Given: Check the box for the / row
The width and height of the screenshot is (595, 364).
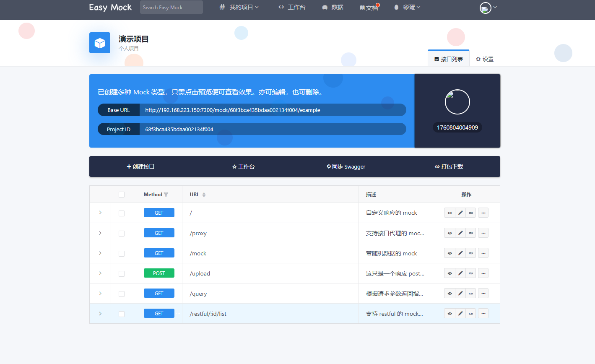Looking at the screenshot, I should coord(122,213).
